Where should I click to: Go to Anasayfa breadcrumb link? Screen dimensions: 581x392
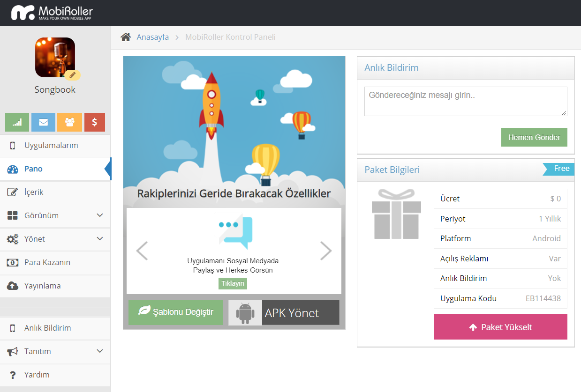[153, 37]
